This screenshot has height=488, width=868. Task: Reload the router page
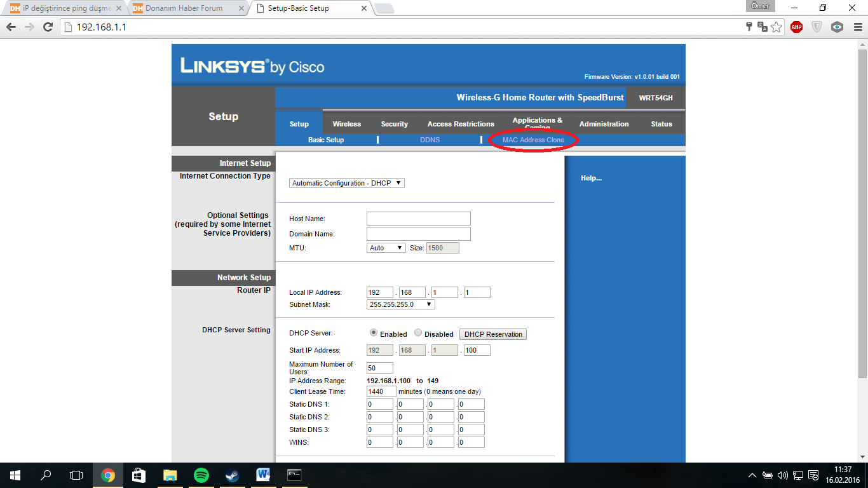[48, 27]
